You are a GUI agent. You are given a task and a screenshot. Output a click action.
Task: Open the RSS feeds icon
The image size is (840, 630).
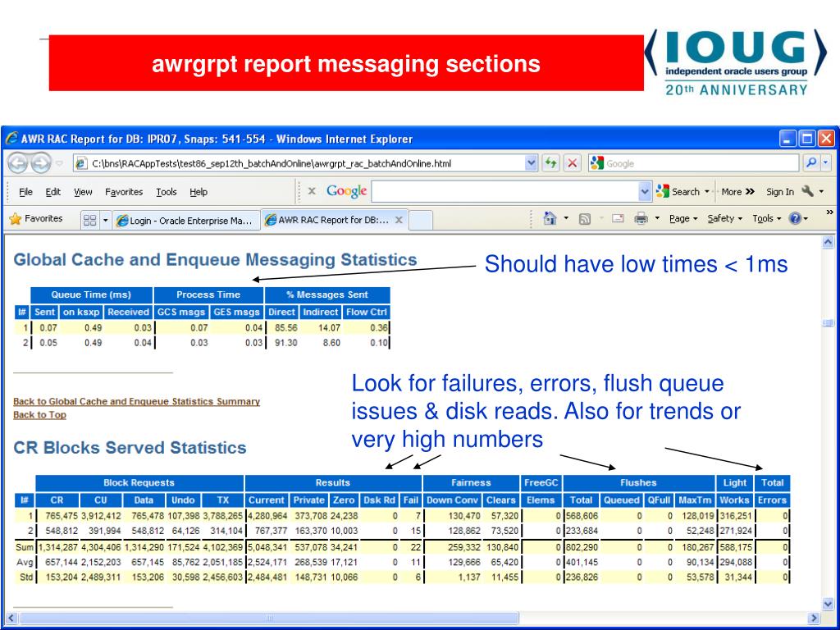click(x=585, y=218)
